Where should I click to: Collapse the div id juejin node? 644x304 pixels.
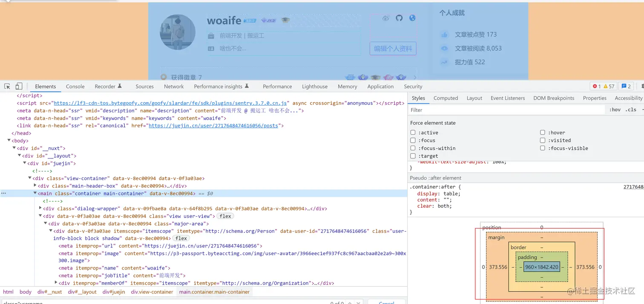25,163
